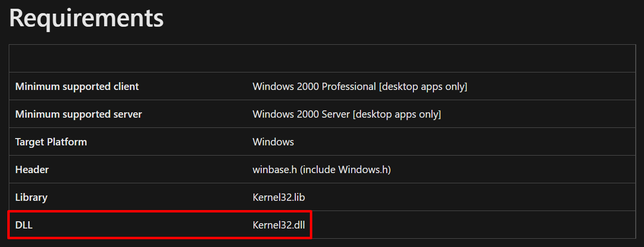This screenshot has height=247, width=644.
Task: Click the Requirements heading
Action: click(x=87, y=18)
